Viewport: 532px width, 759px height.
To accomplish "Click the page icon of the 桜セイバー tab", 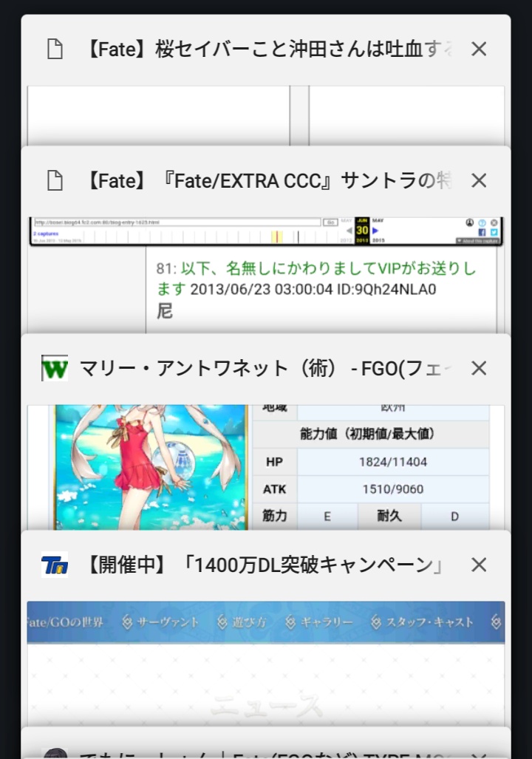I will click(x=55, y=50).
